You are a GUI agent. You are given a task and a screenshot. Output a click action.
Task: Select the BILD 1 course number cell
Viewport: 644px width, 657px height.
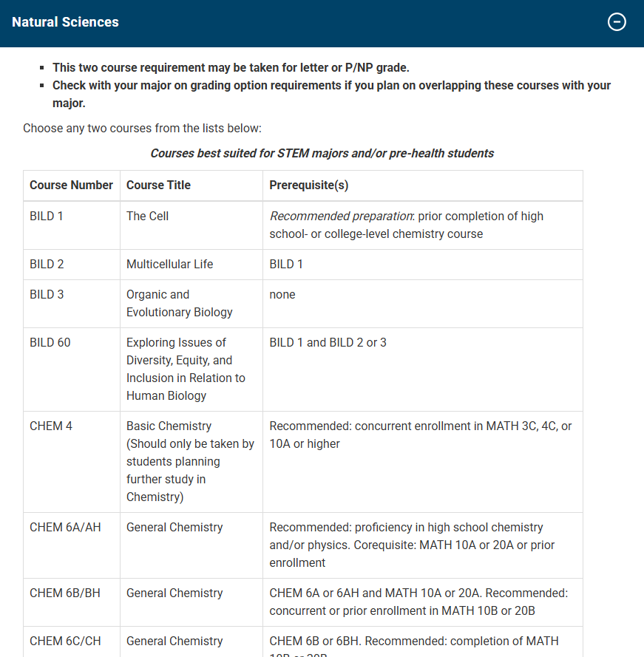click(x=47, y=217)
